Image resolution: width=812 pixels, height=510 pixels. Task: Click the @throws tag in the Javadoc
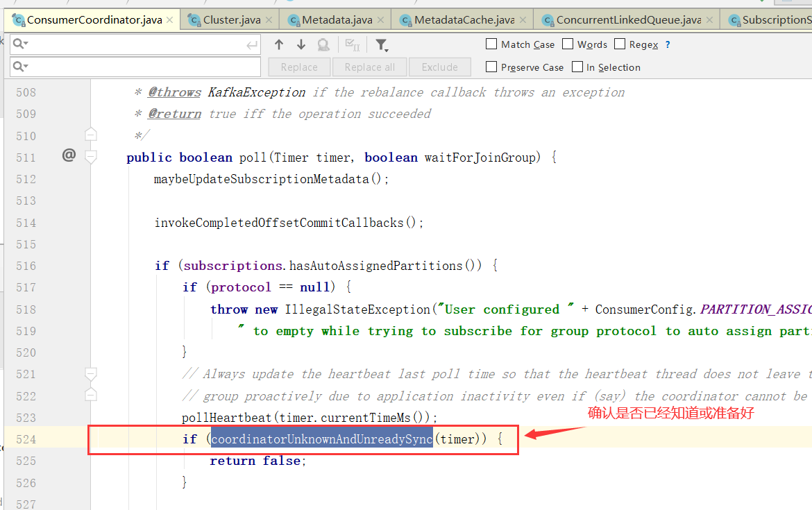174,92
